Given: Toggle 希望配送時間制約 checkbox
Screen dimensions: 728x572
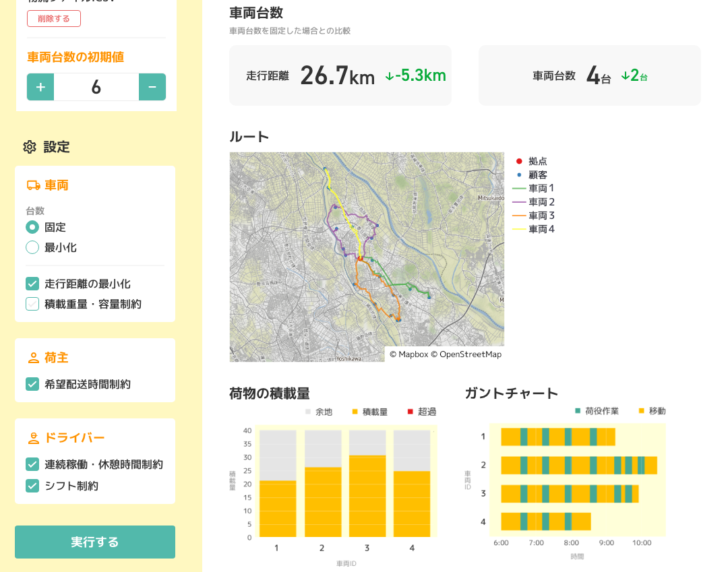Looking at the screenshot, I should [x=32, y=384].
